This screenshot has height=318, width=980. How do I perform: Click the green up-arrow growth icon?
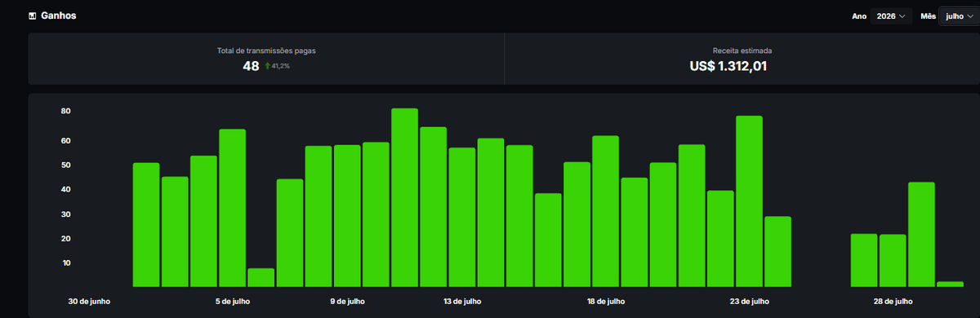pos(267,66)
